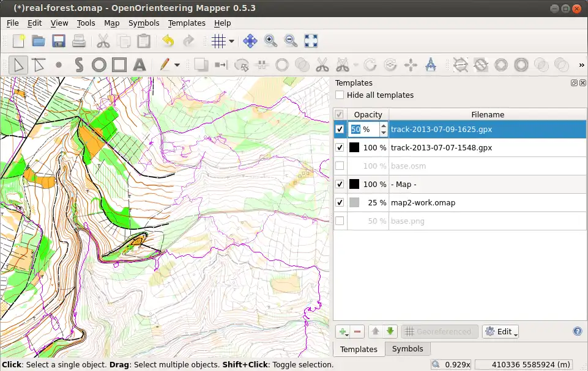The width and height of the screenshot is (588, 371).
Task: Select the Draw paths S-curve tool
Action: tap(78, 65)
